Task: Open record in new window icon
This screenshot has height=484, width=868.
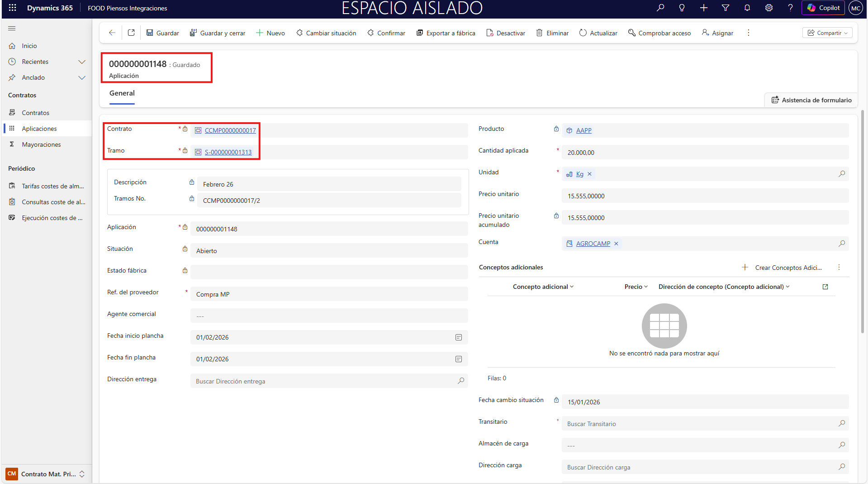Action: (131, 33)
